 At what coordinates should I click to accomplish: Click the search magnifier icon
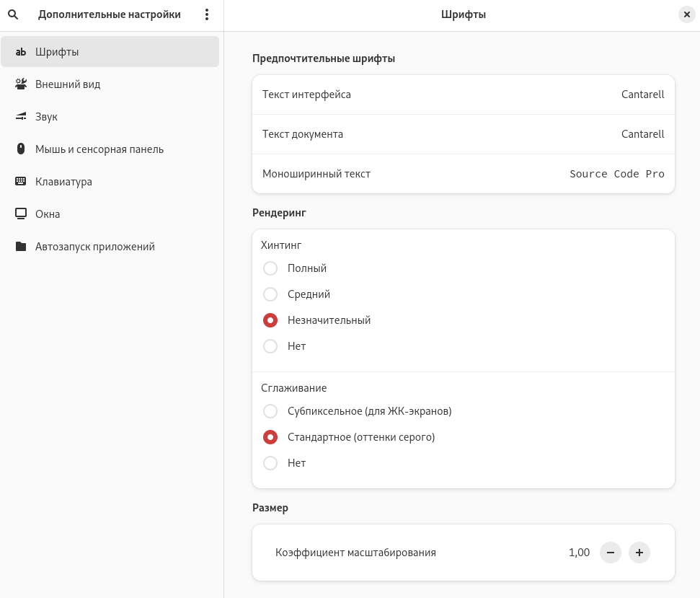pyautogui.click(x=13, y=14)
